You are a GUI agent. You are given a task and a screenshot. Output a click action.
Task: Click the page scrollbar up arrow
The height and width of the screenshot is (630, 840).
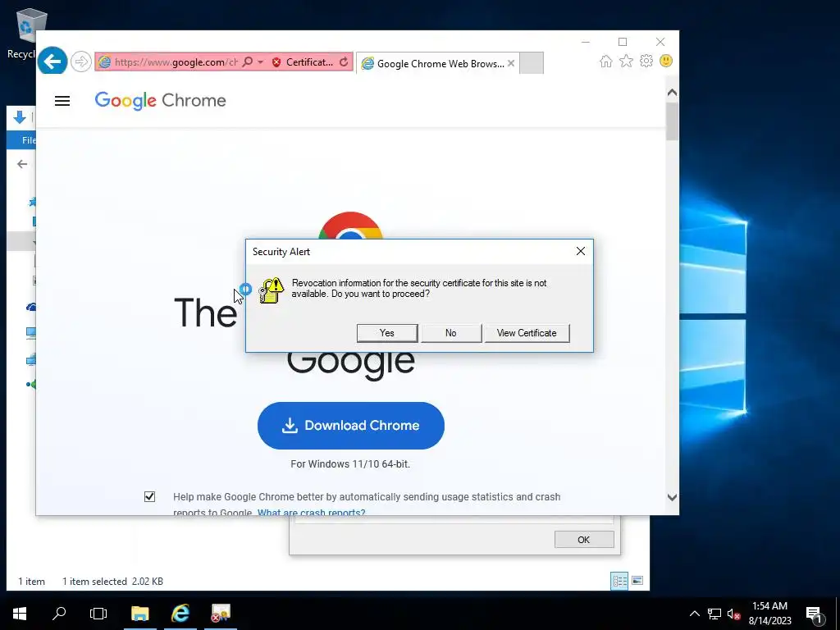click(672, 92)
